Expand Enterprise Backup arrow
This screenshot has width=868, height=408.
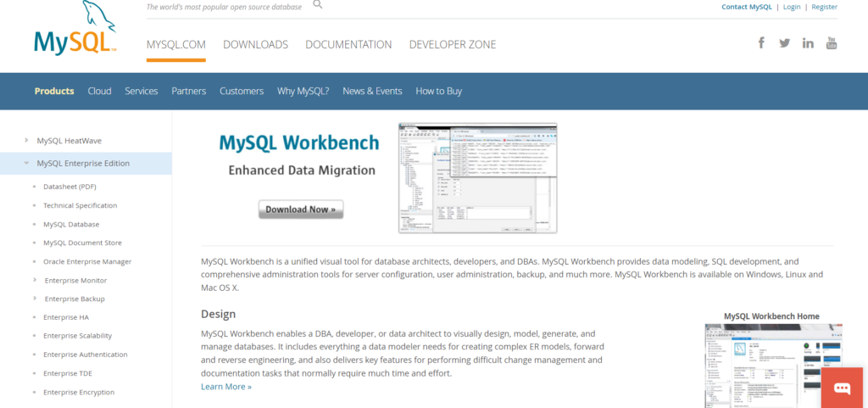coord(35,299)
